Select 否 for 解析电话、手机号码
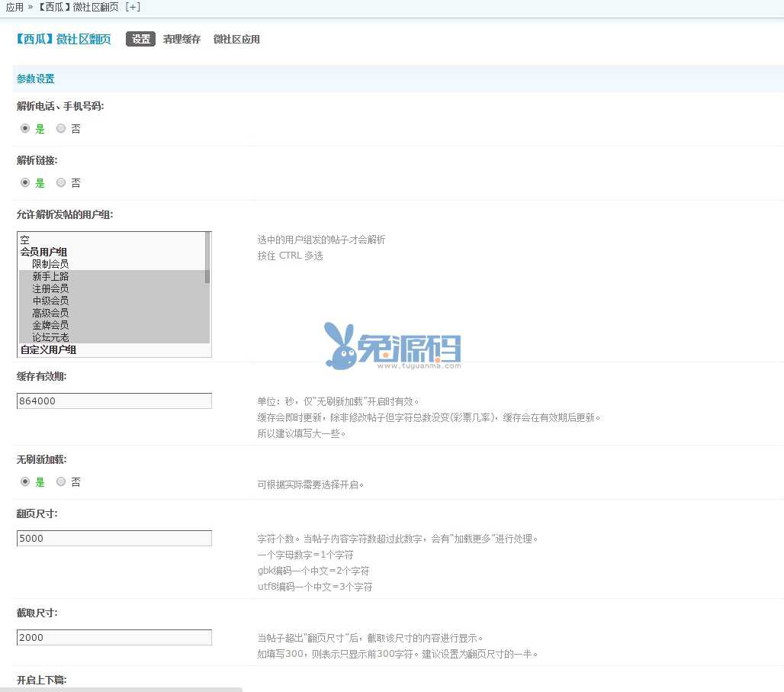The width and height of the screenshot is (784, 692). click(x=61, y=129)
